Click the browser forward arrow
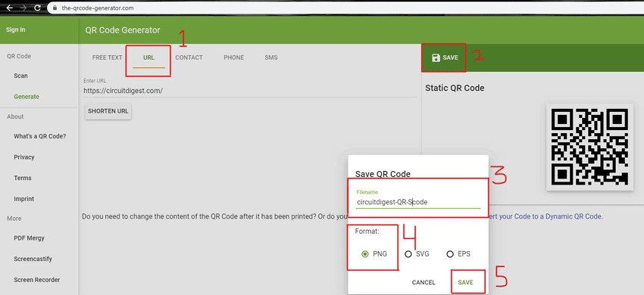The height and width of the screenshot is (295, 644). [23, 8]
